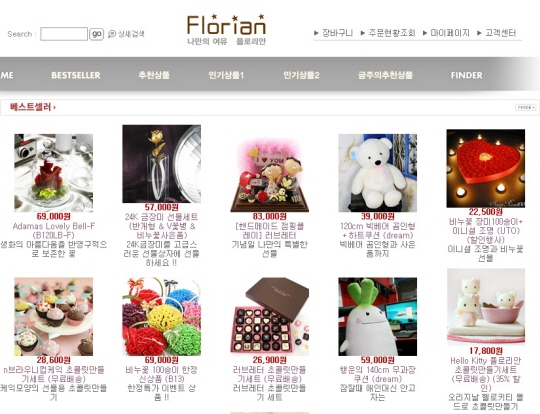Select the BESTSELLER menu item

coord(76,75)
